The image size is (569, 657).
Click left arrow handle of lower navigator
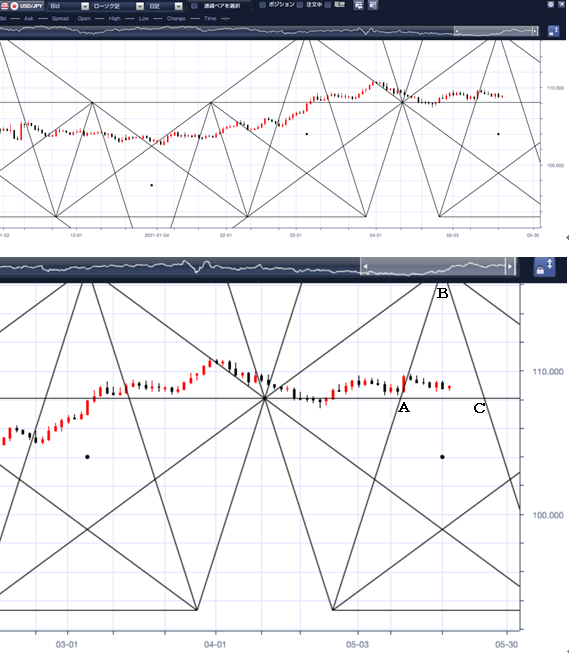365,266
